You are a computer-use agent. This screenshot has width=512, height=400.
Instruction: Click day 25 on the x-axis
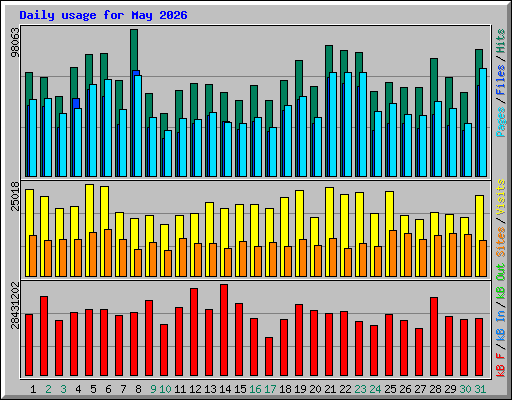[x=390, y=389]
